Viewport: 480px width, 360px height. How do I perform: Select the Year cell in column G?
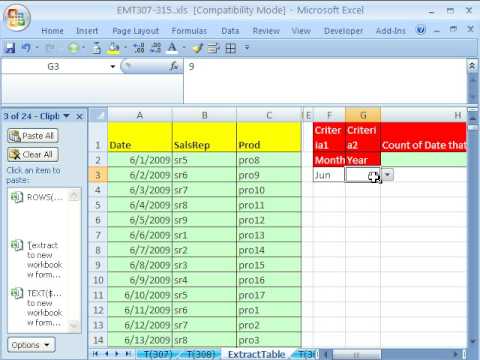pos(363,160)
